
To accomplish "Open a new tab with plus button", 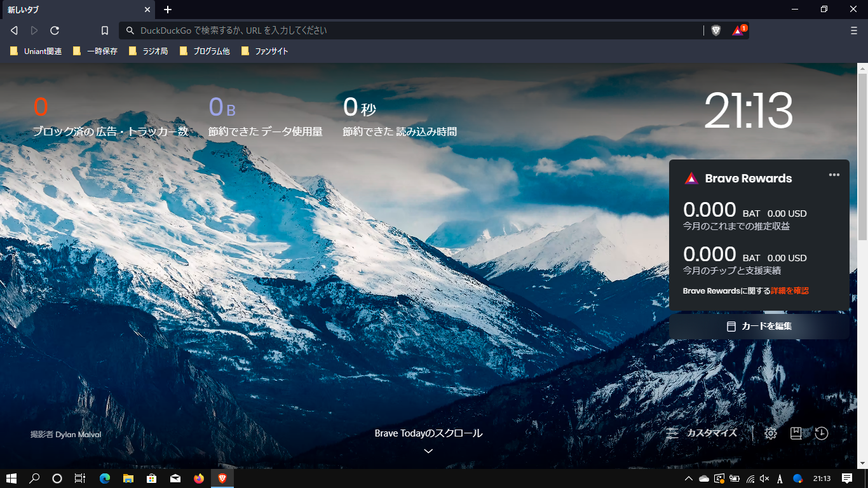I will (168, 10).
